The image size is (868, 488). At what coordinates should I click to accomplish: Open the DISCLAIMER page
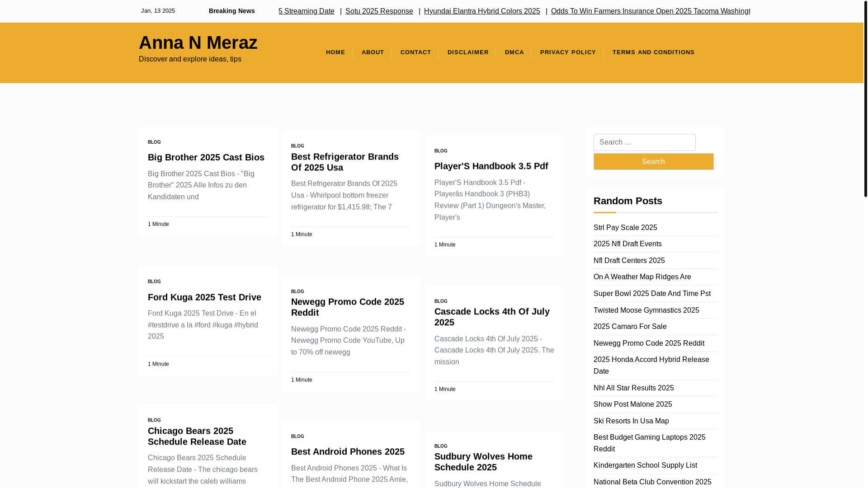coord(468,52)
